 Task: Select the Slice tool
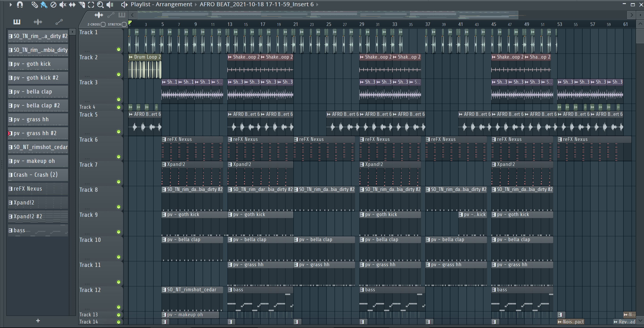pyautogui.click(x=82, y=4)
